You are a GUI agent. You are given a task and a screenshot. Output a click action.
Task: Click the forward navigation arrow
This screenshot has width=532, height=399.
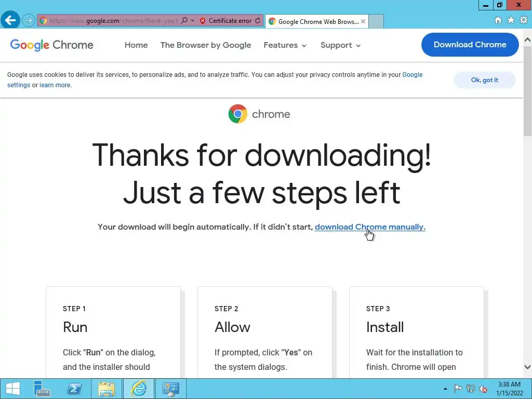[x=29, y=20]
